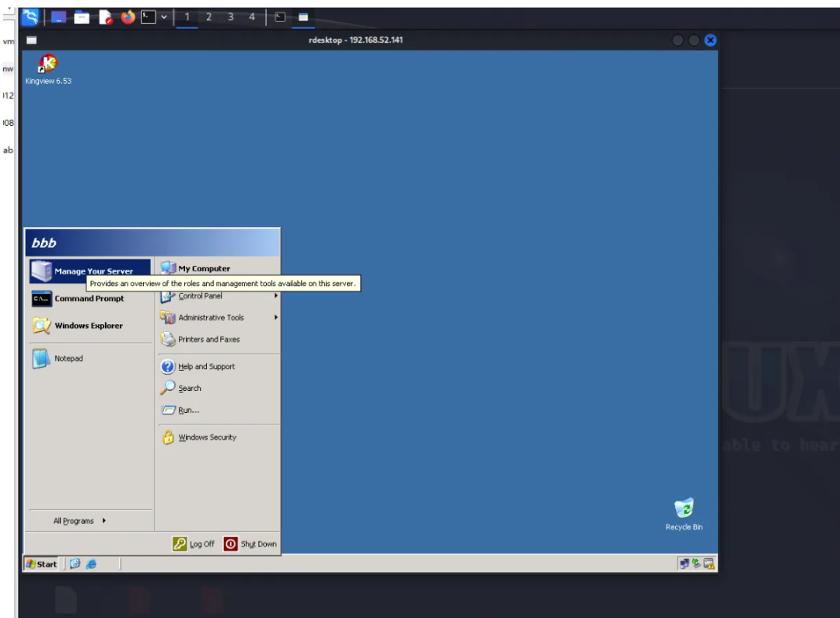Open terminal dropdown arrow in panel
The height and width of the screenshot is (618, 840).
point(164,17)
